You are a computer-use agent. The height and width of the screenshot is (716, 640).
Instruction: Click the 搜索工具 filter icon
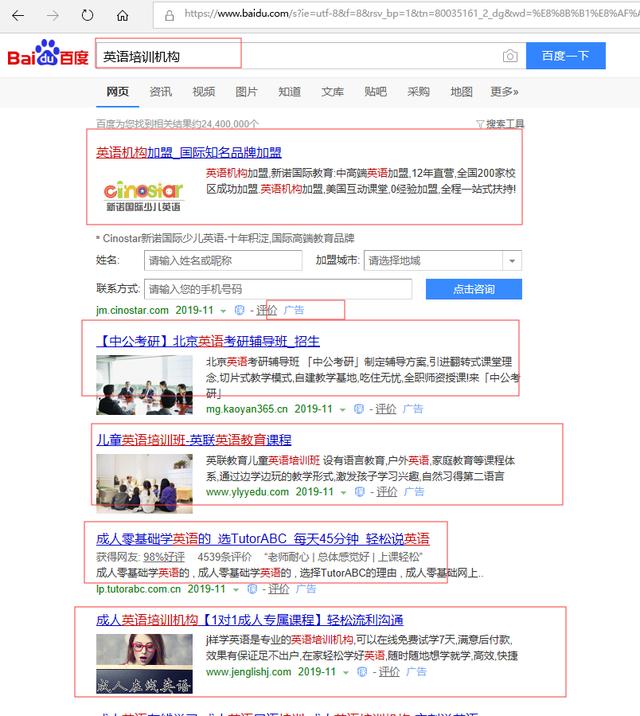tap(480, 124)
